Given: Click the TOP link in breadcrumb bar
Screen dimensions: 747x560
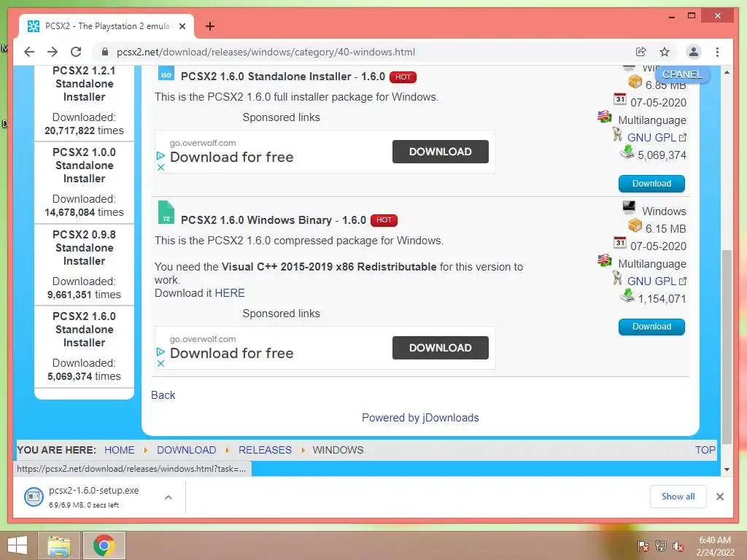Looking at the screenshot, I should coord(705,450).
